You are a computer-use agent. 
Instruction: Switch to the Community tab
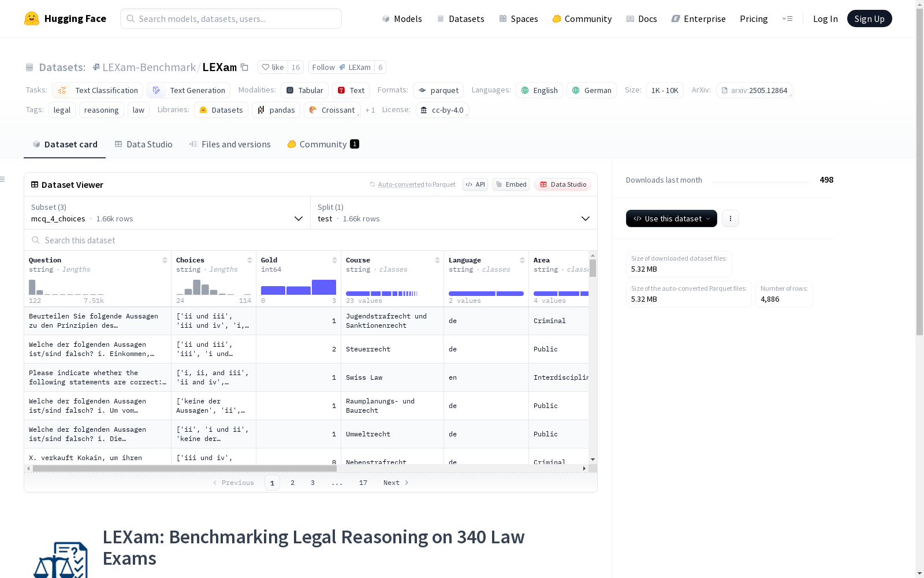click(x=323, y=144)
